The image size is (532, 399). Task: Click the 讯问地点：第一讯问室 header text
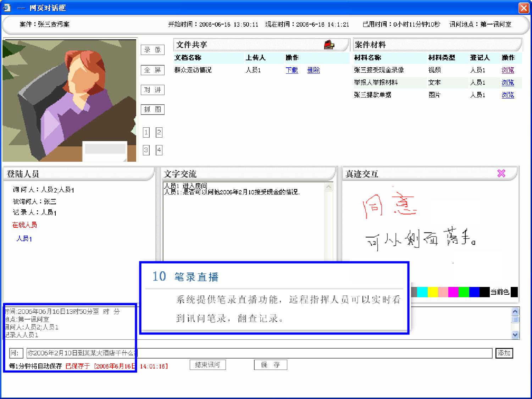[480, 24]
